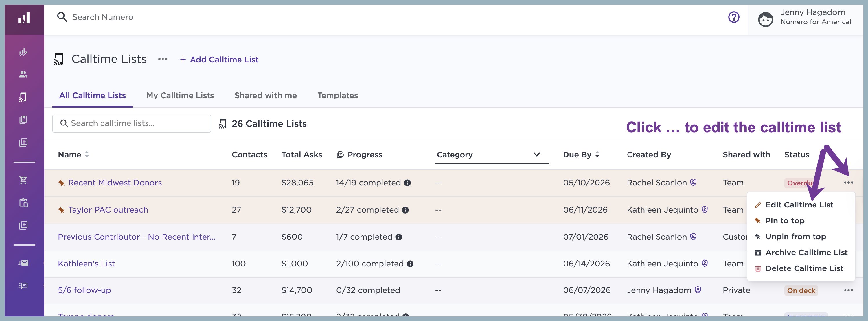Screen dimensions: 868x321
Task: Open the info icon beside 14/19 completed
Action: click(x=407, y=183)
